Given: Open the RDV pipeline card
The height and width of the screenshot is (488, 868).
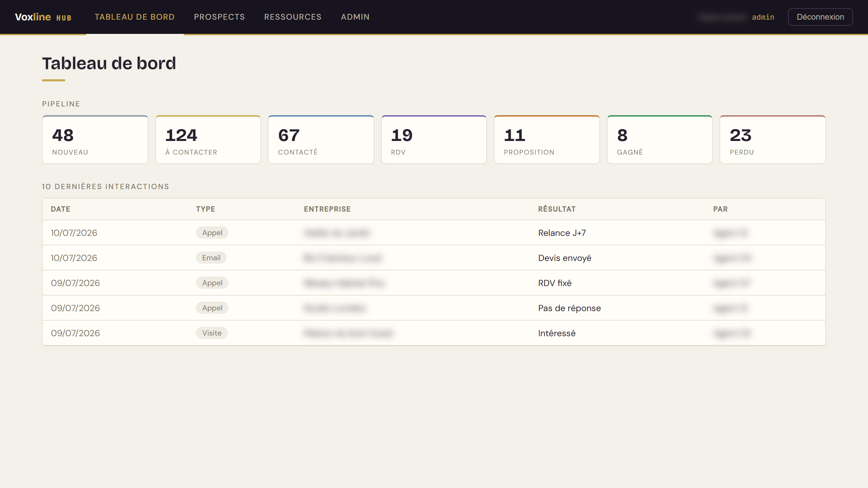Looking at the screenshot, I should [x=434, y=140].
